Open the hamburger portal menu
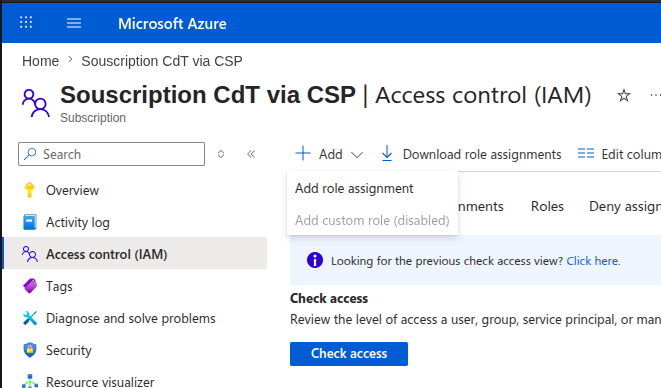This screenshot has width=661, height=388. tap(74, 23)
